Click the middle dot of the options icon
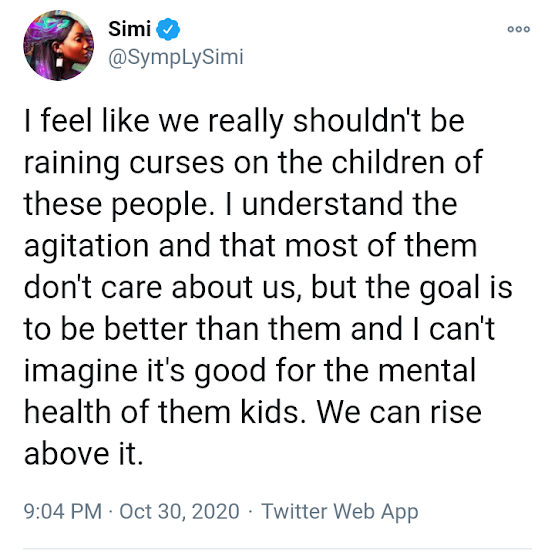 tap(519, 29)
